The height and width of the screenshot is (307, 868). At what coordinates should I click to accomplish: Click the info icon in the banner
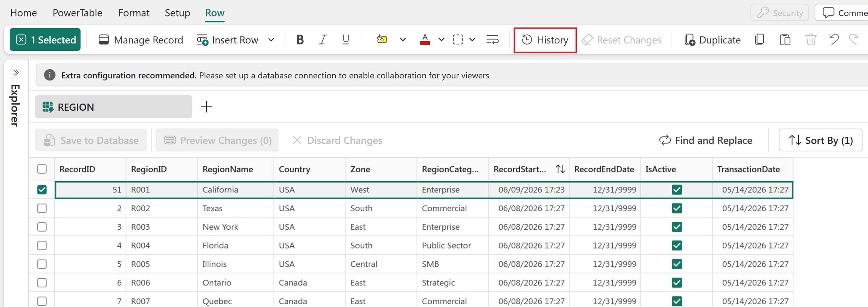[50, 75]
